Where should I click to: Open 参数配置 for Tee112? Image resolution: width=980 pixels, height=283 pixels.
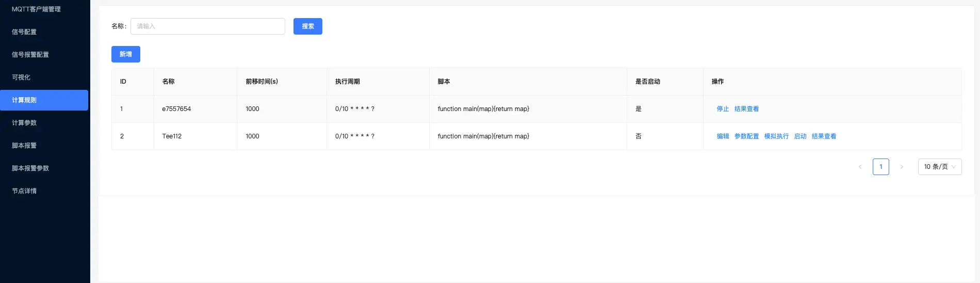(746, 136)
